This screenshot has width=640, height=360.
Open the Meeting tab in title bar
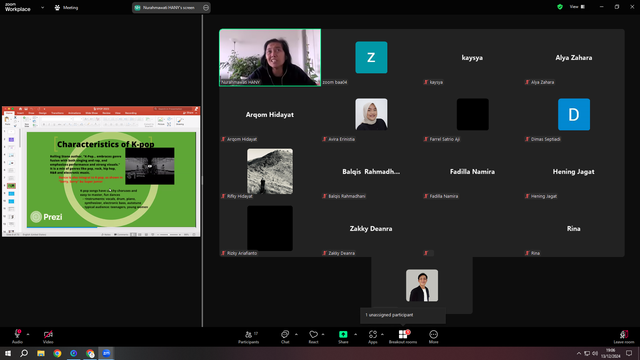(66, 7)
